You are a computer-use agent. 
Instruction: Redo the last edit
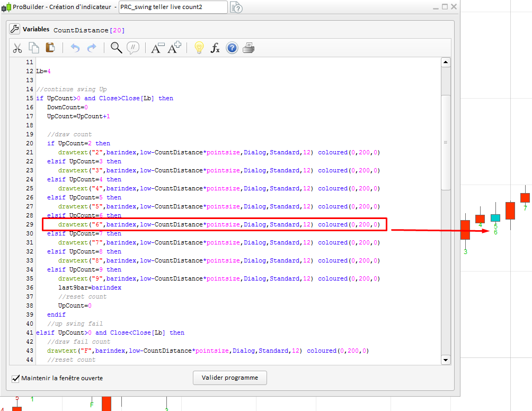92,48
